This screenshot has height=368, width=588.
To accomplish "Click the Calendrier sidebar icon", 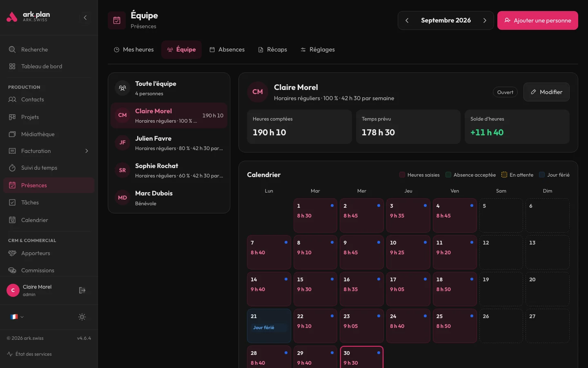I will [x=12, y=220].
